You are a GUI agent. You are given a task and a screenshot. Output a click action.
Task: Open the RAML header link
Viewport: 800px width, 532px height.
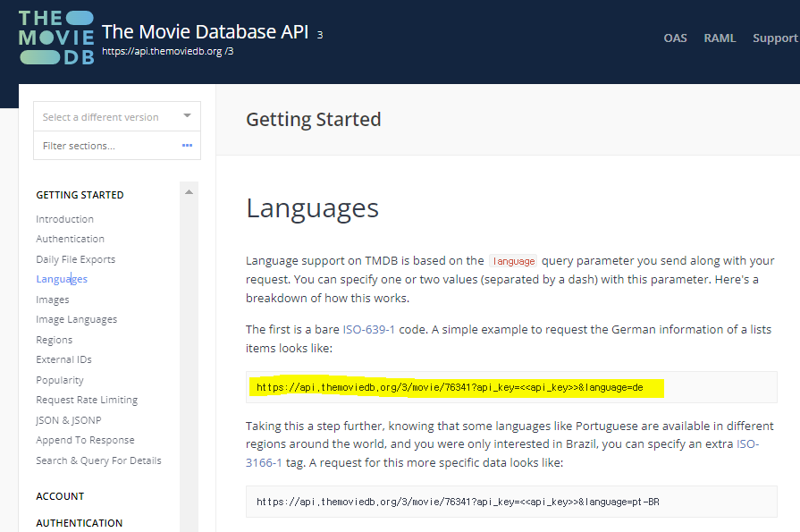click(x=720, y=38)
